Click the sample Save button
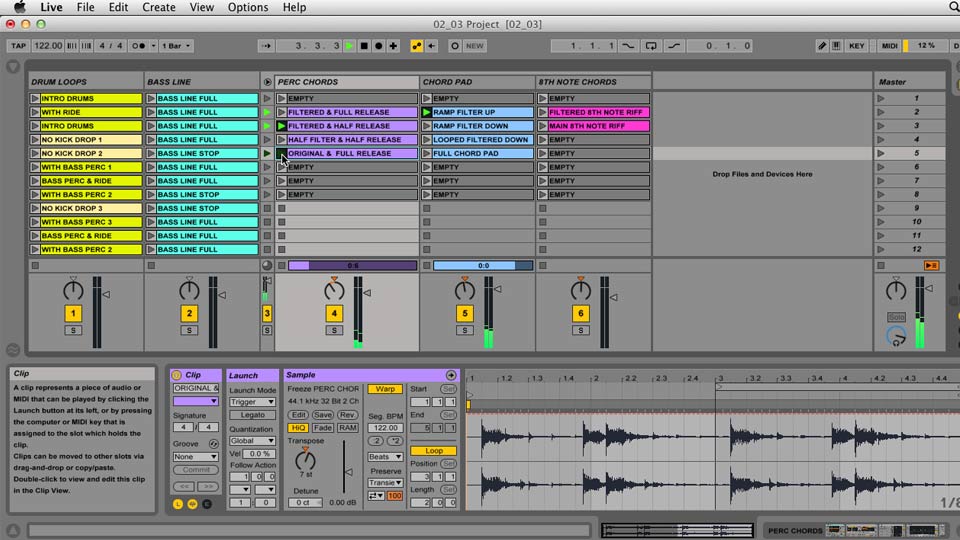The width and height of the screenshot is (960, 540). 323,415
